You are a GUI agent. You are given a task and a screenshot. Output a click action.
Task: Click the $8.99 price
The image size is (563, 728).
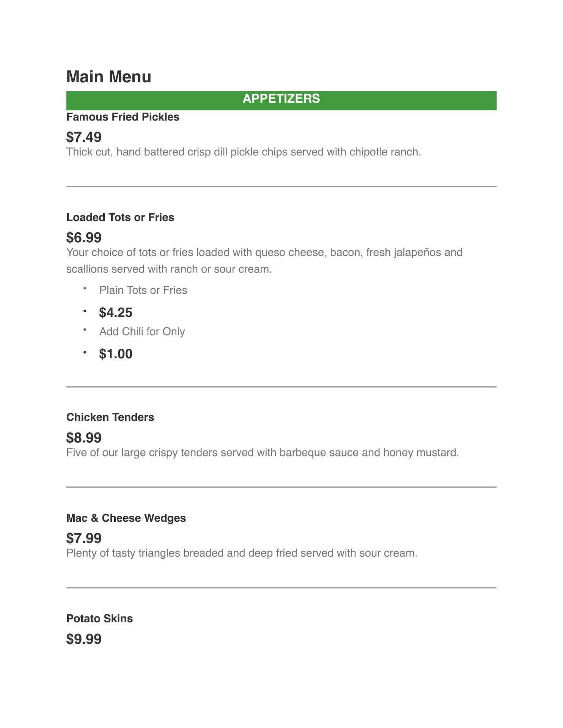coord(84,438)
